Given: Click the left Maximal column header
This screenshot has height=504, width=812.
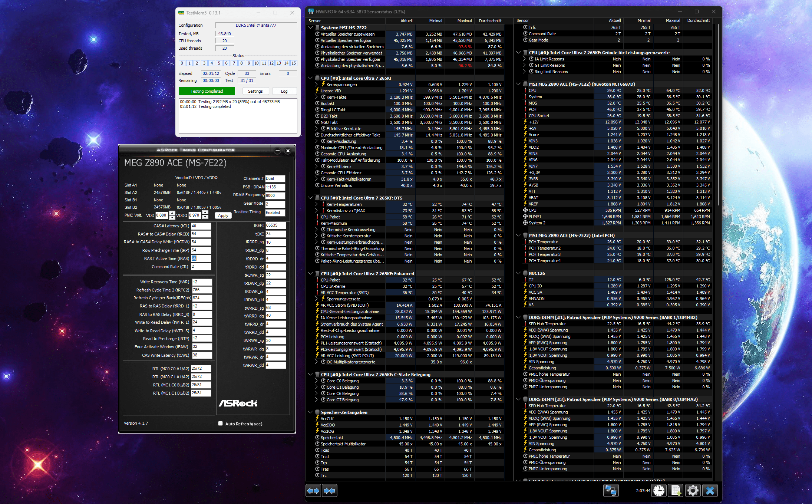Looking at the screenshot, I should tap(464, 21).
